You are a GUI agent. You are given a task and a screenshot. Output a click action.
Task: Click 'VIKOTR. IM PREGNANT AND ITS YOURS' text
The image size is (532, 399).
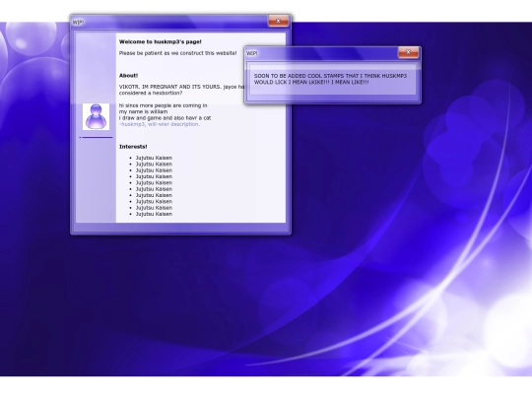170,87
